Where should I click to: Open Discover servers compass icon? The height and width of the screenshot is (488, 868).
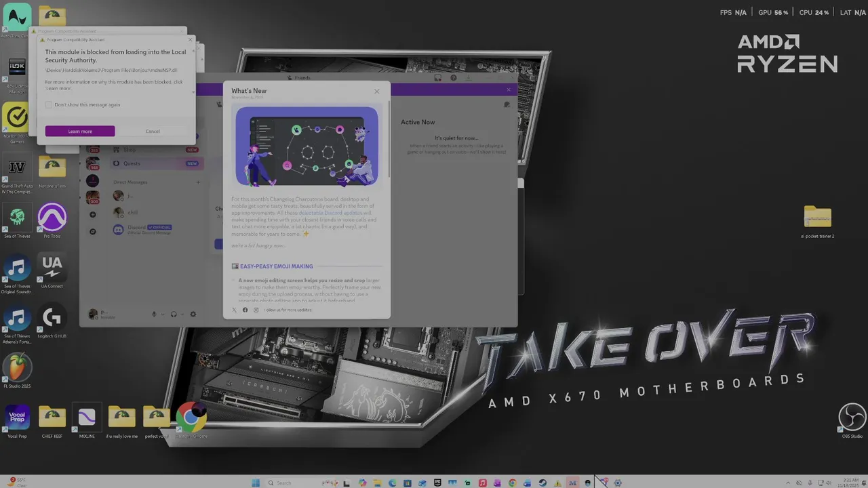[93, 231]
